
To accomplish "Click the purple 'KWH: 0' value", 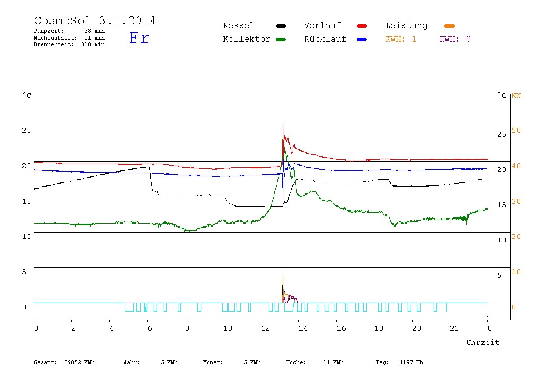I will coord(455,39).
